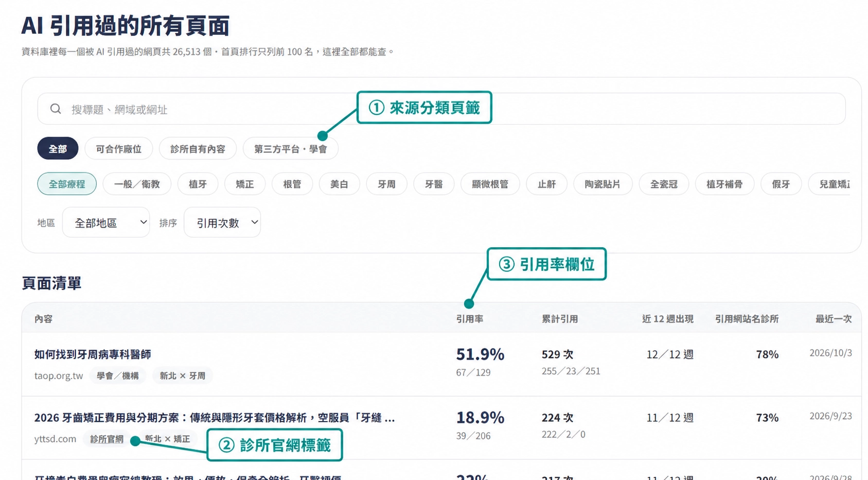Filter by 止鼾 treatment chip
Viewport: 868px width, 480px height.
(x=546, y=184)
